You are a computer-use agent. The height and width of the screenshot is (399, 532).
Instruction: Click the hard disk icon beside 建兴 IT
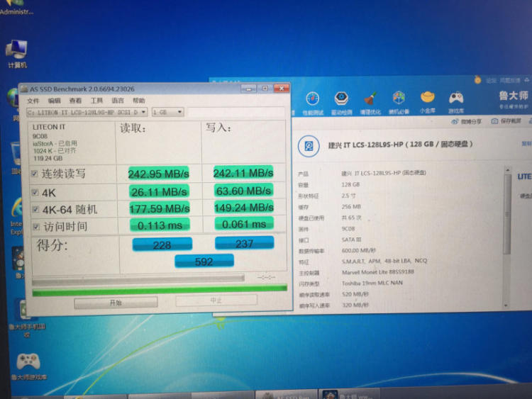309,146
